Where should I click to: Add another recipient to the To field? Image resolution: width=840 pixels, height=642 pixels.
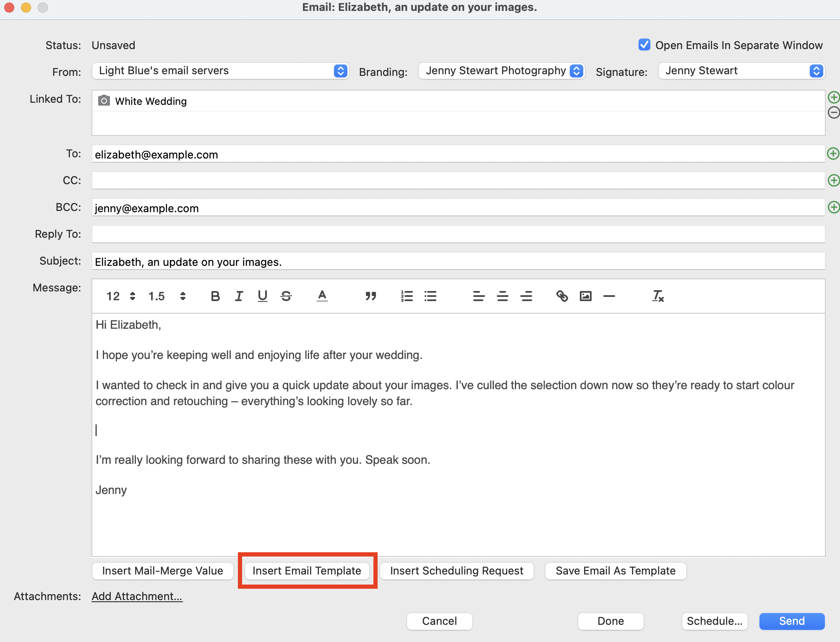tap(833, 154)
